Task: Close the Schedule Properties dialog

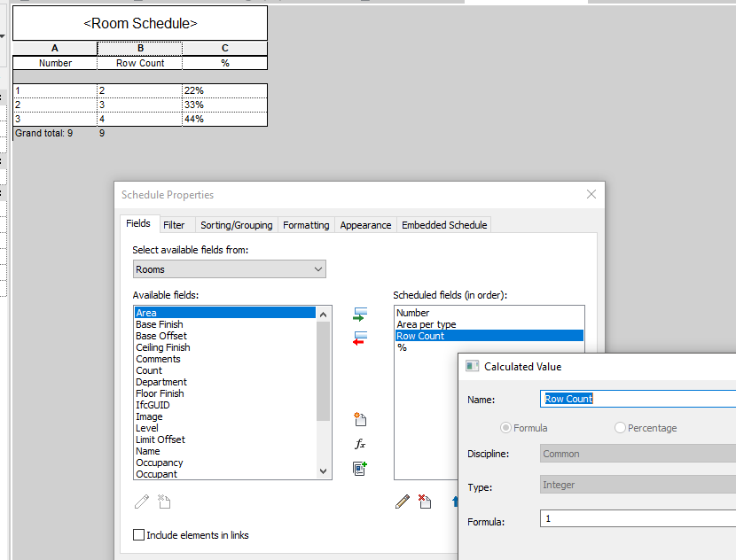Action: pyautogui.click(x=591, y=194)
